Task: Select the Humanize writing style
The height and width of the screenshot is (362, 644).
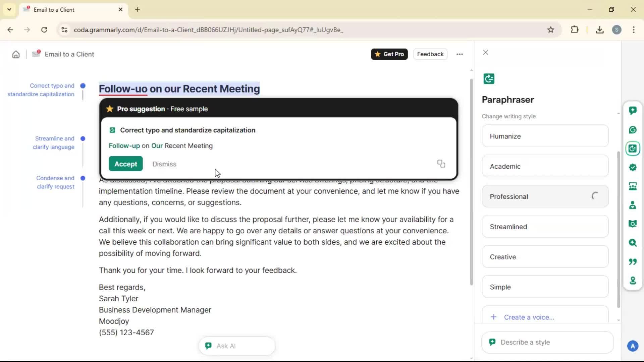Action: click(545, 136)
